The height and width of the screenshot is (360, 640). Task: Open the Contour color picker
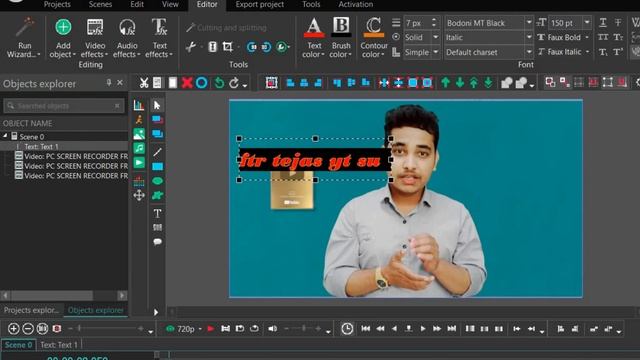pos(373,38)
